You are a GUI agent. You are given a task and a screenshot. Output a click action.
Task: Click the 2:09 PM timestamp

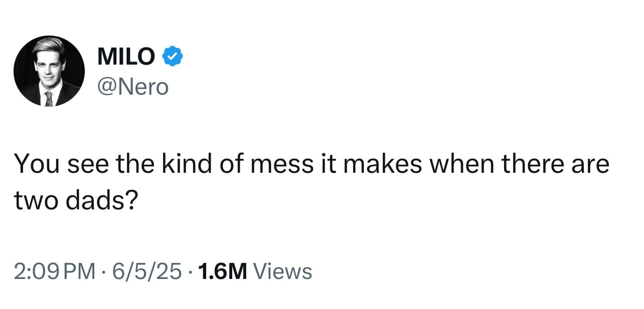click(x=55, y=271)
